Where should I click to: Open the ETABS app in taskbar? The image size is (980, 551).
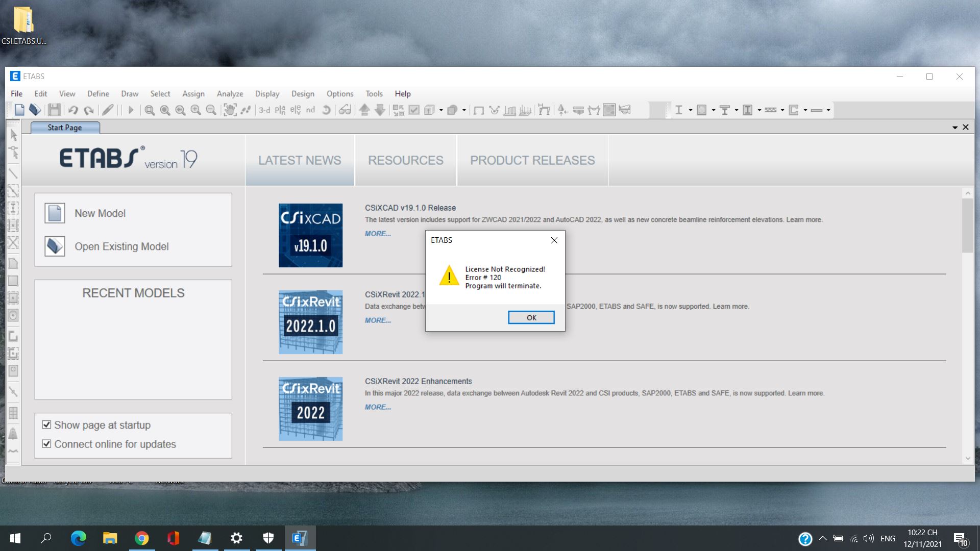click(300, 538)
